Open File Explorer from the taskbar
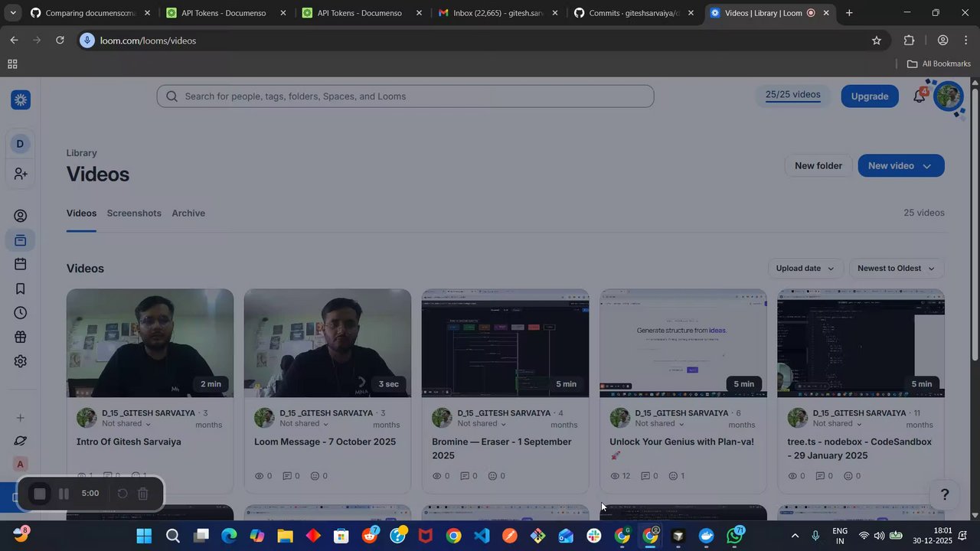The height and width of the screenshot is (551, 980). click(285, 536)
